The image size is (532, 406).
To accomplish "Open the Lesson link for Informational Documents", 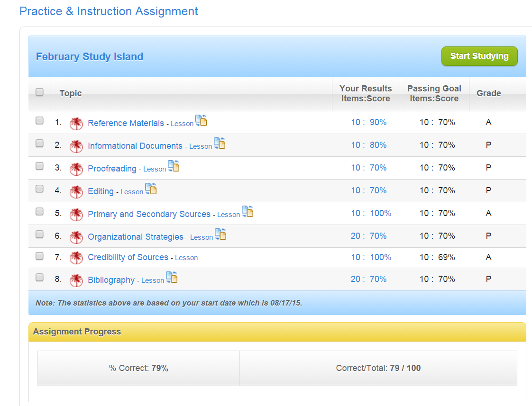I will (x=201, y=146).
